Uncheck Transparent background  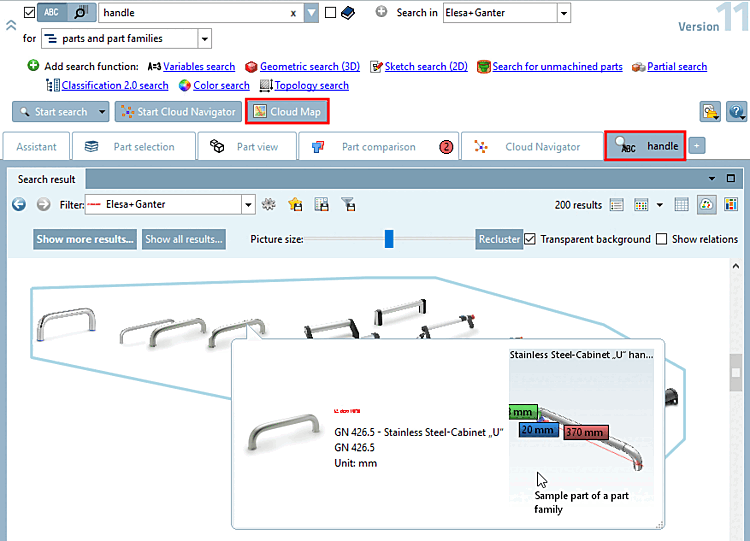pos(529,239)
